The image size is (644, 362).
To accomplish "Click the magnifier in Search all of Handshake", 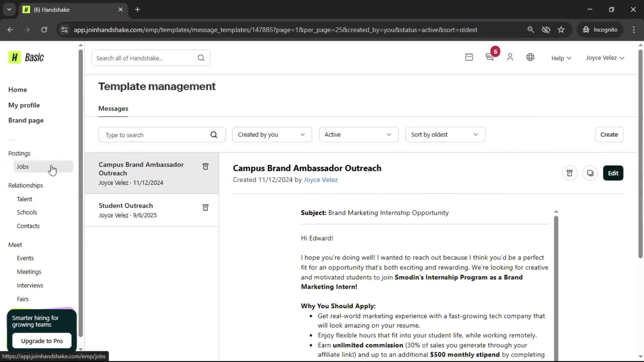I will pos(201,58).
